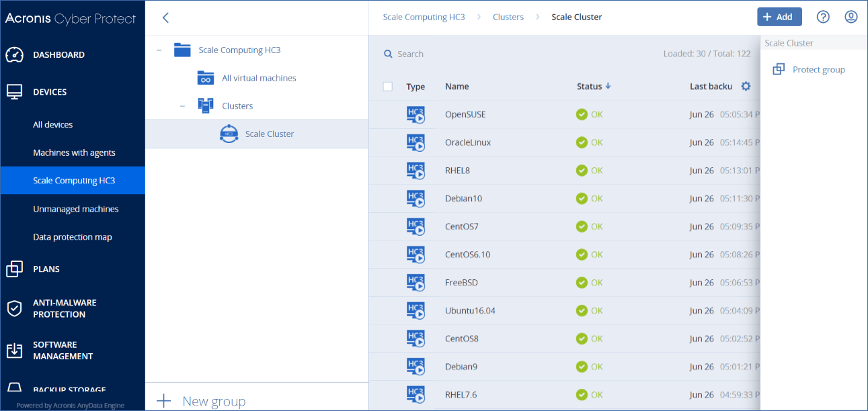Screen dimensions: 868x411
Task: Open the Dashboard gauge icon
Action: pos(15,55)
